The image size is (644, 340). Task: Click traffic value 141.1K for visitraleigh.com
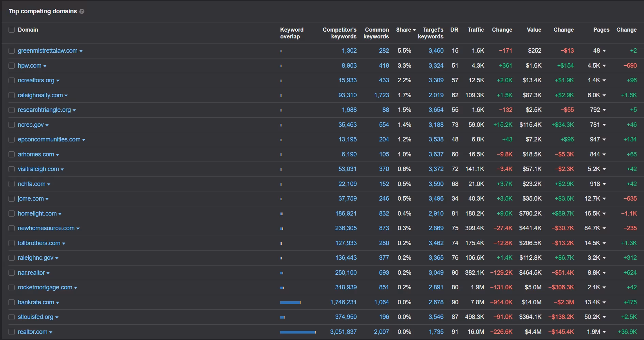click(x=474, y=169)
